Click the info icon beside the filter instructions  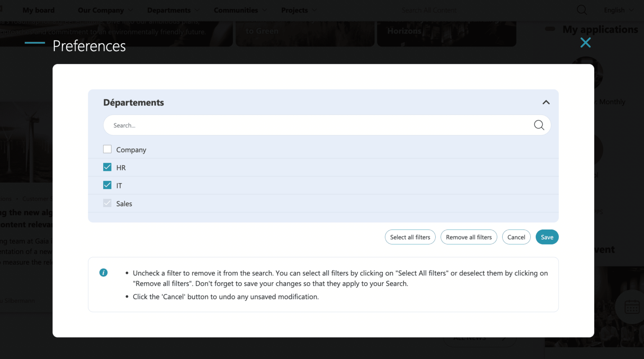pos(104,272)
